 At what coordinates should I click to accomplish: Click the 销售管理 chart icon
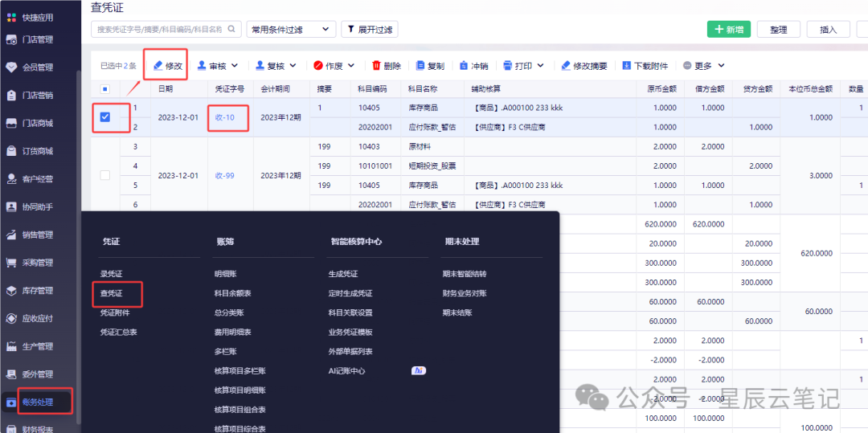(x=11, y=235)
